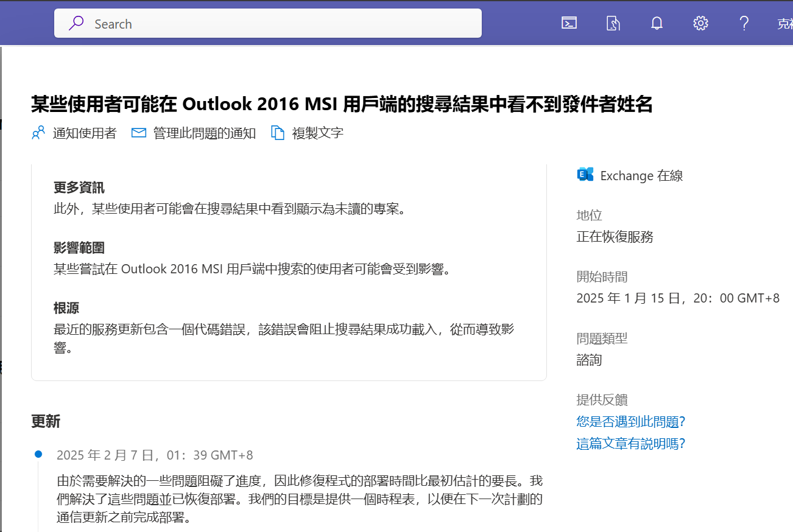Viewport: 793px width, 532px height.
Task: Click the 正在恢復服務 status text
Action: point(615,237)
